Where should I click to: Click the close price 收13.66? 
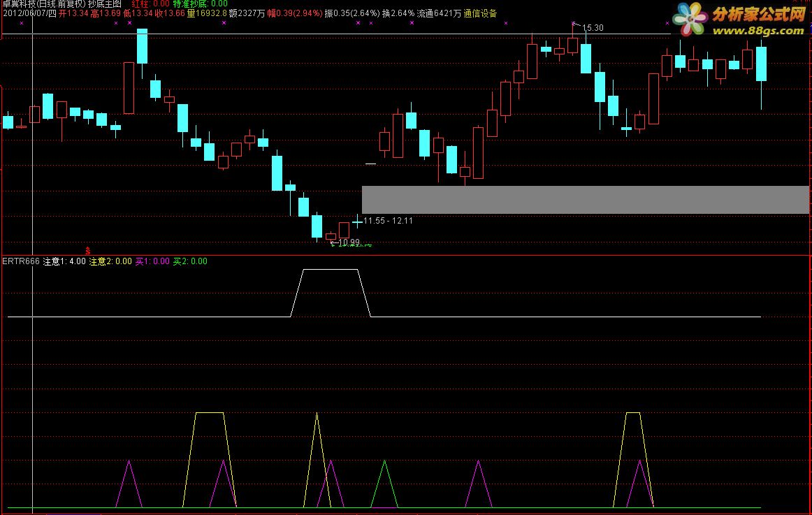tap(170, 13)
